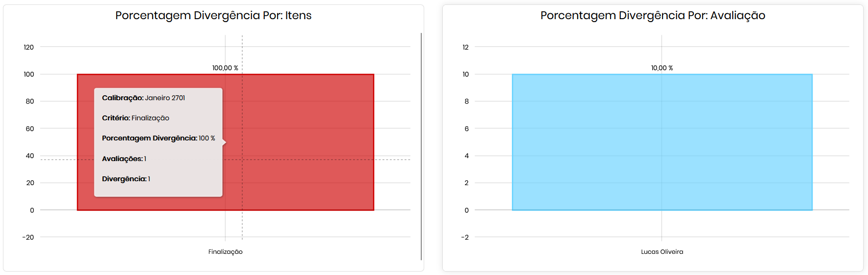Click the -2 y-axis tick label
Image resolution: width=868 pixels, height=275 pixels.
point(465,237)
